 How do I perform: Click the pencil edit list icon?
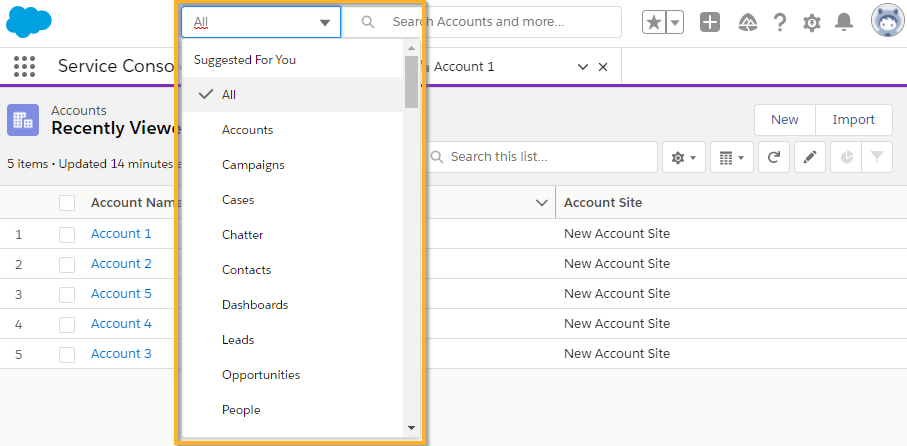click(810, 157)
